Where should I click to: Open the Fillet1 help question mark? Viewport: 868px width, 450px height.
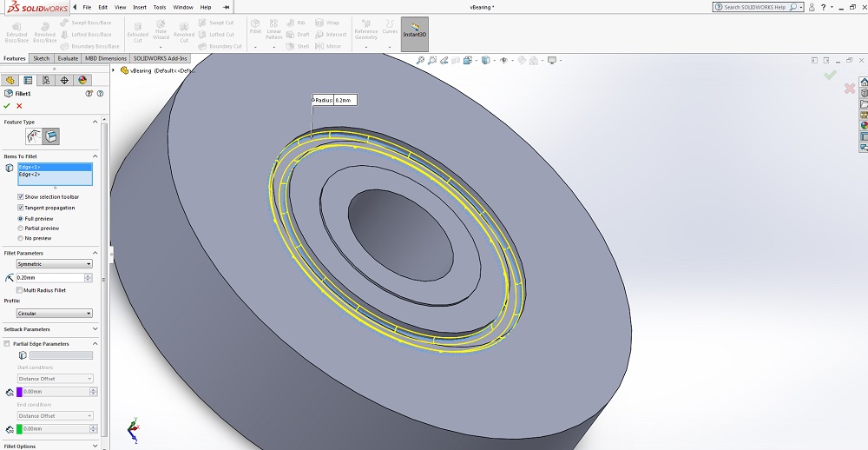click(x=100, y=94)
